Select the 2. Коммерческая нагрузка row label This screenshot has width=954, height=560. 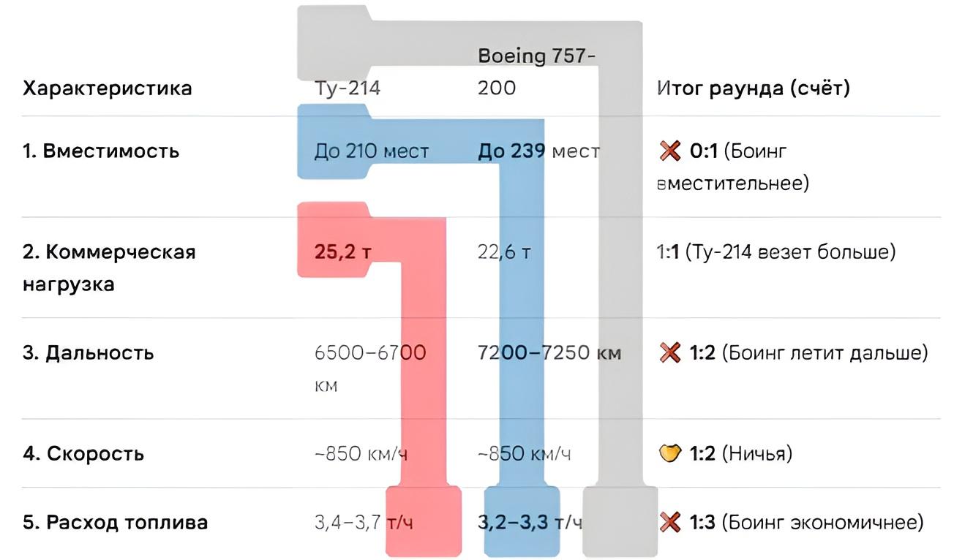coord(110,268)
